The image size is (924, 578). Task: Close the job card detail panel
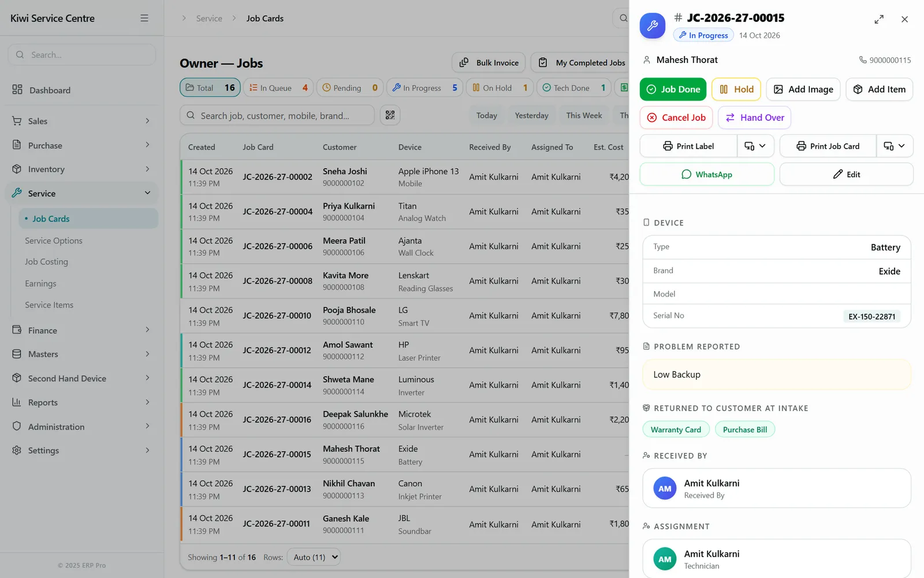(904, 19)
